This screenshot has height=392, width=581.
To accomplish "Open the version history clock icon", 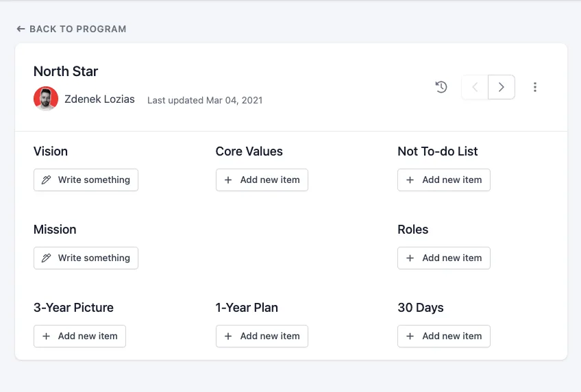I will click(441, 87).
